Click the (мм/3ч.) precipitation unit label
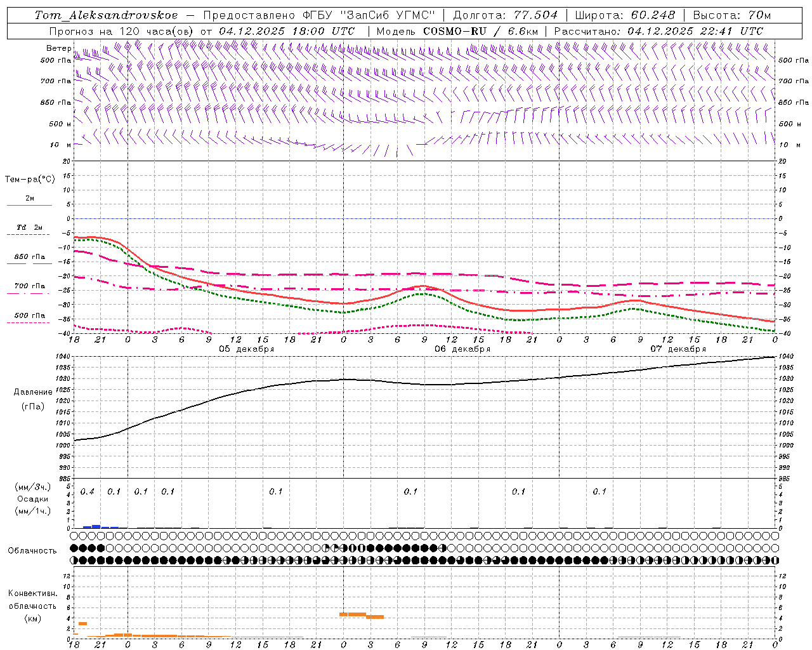Image resolution: width=812 pixels, height=650 pixels. tap(33, 487)
